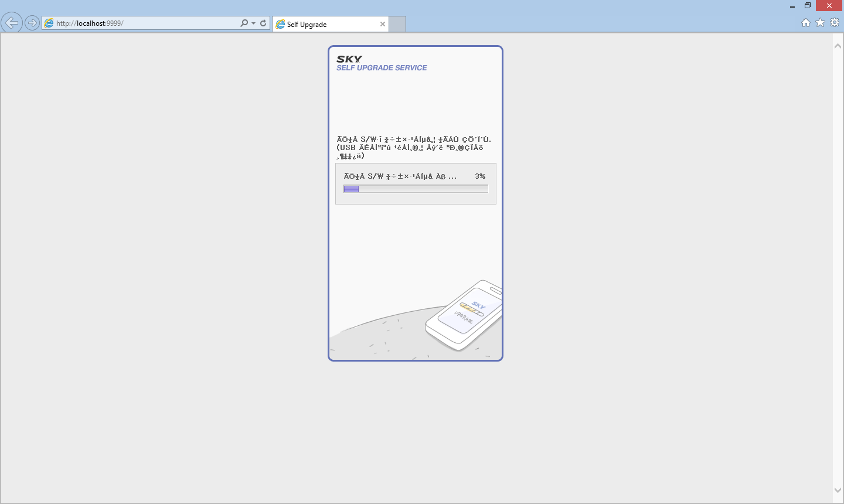Expand the address bar autocomplete dropdown arrow
The width and height of the screenshot is (844, 504).
pos(253,23)
